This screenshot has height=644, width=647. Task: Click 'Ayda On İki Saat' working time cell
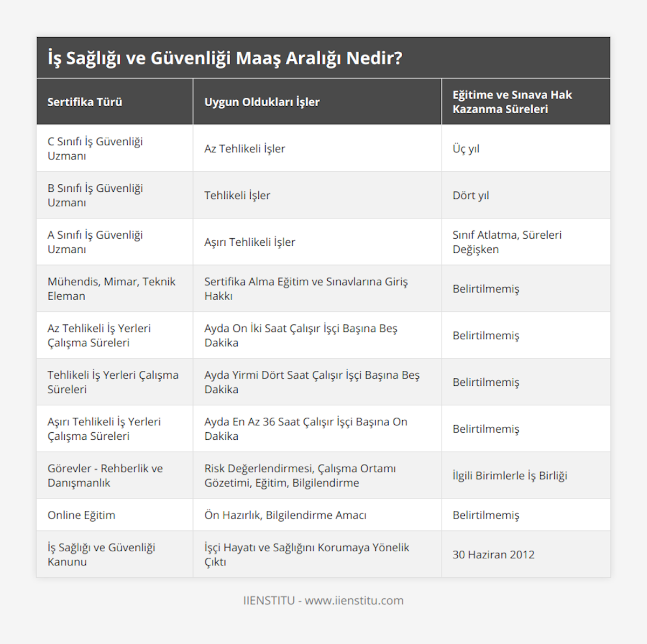pos(300,335)
